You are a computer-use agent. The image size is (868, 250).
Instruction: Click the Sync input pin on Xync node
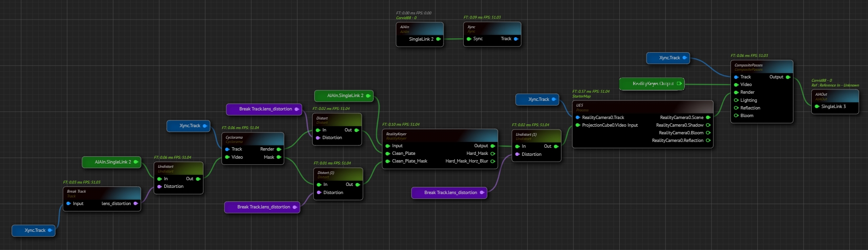pos(469,39)
